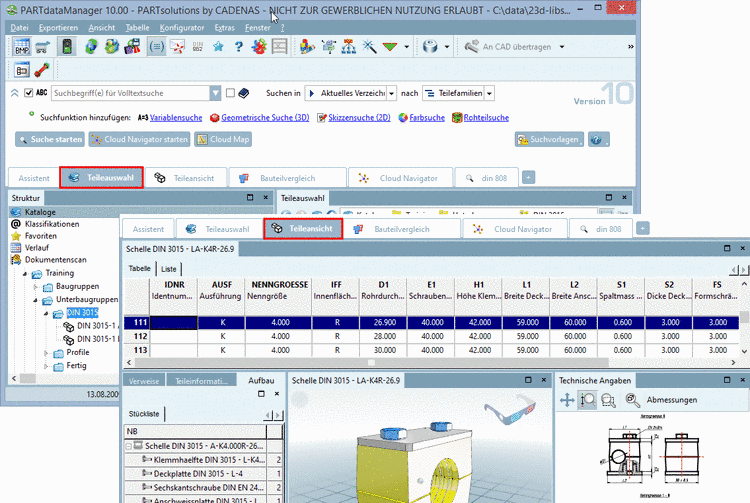The height and width of the screenshot is (503, 750).
Task: Click the table vertical scrollbar down arrow
Action: (744, 351)
